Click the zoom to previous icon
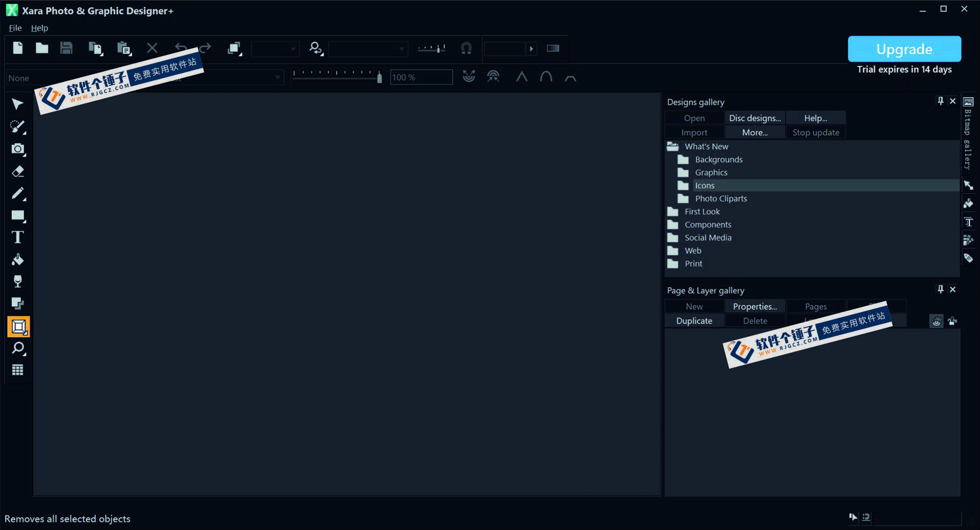 pos(316,49)
